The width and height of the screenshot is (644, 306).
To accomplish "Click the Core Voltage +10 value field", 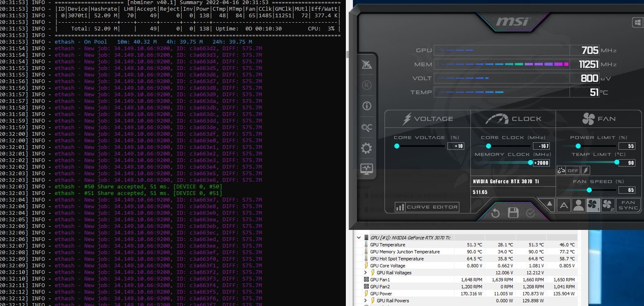I will 456,146.
